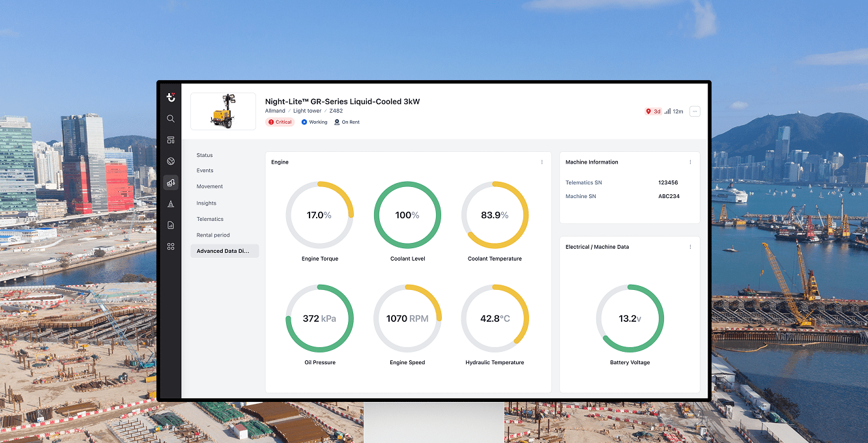Open the reports document icon in sidebar
Image resolution: width=868 pixels, height=443 pixels.
[x=171, y=225]
